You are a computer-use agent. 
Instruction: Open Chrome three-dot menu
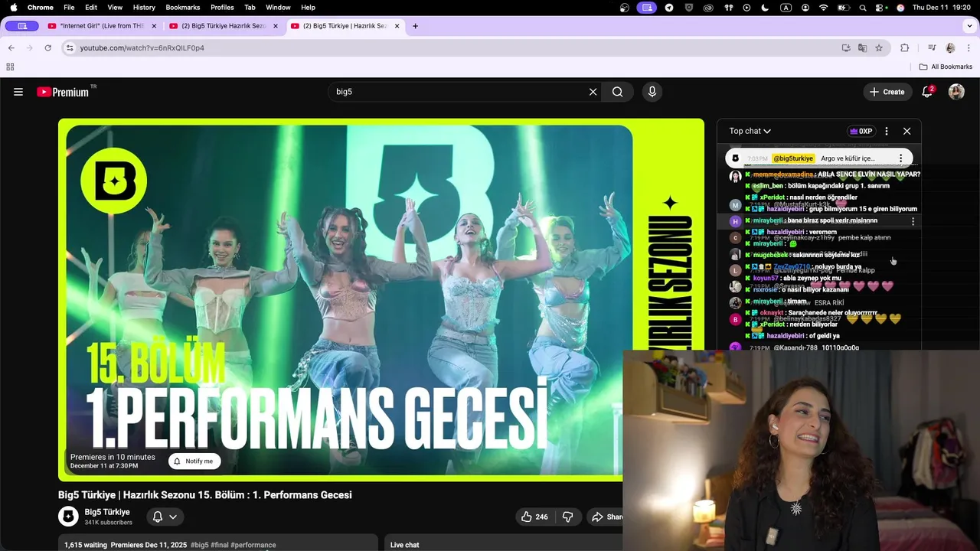[969, 47]
